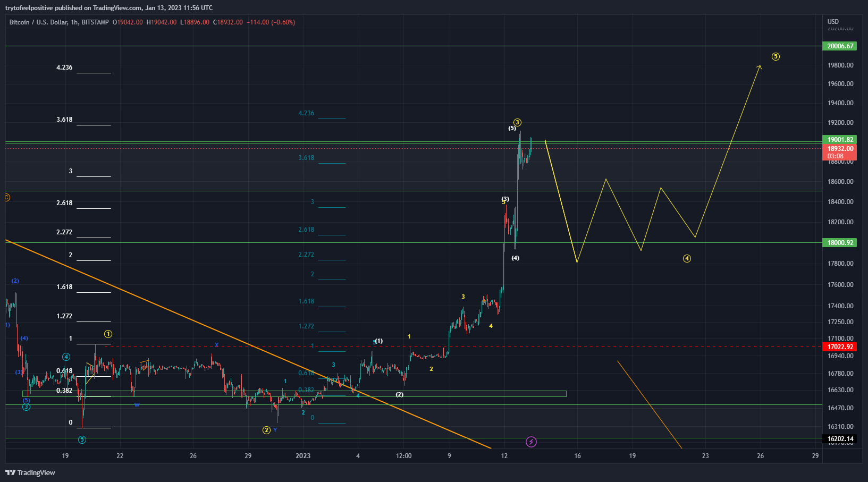Click the blue X wave label
Screen dimensions: 868x482
click(x=216, y=345)
